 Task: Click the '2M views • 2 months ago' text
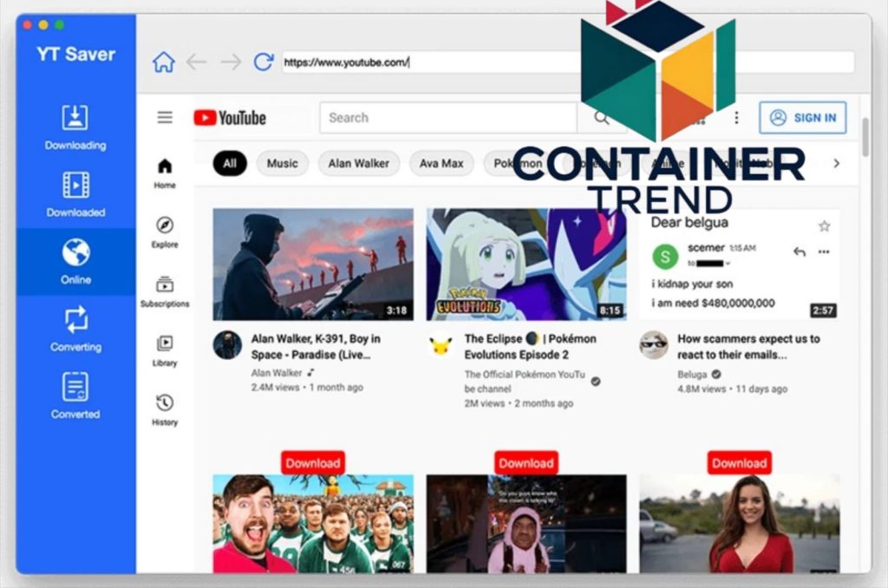(519, 403)
